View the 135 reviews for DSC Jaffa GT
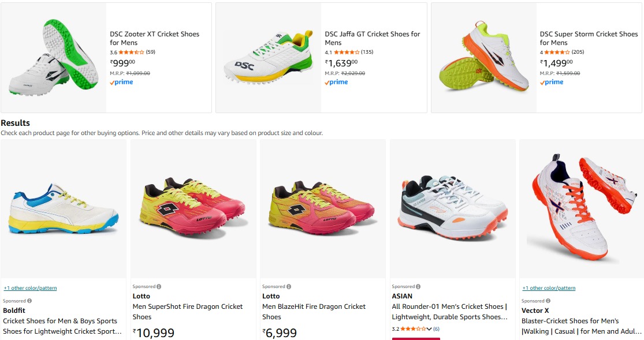 coord(367,52)
